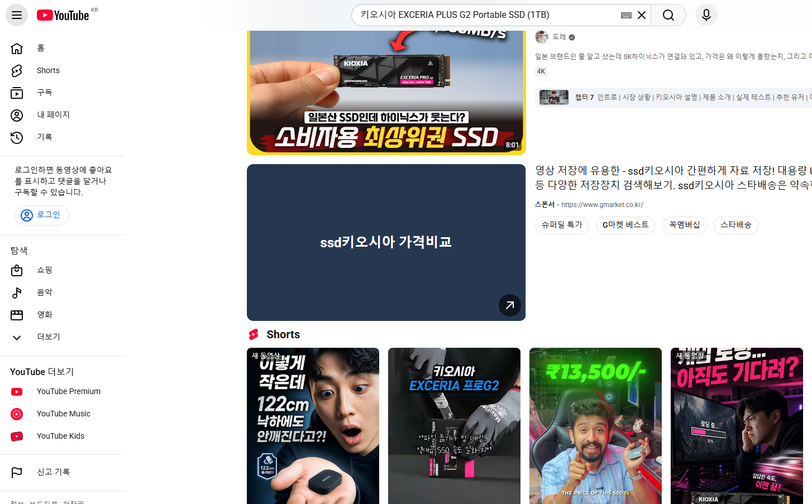Click the 스타배송 chip
Image resolution: width=812 pixels, height=504 pixels.
(736, 225)
